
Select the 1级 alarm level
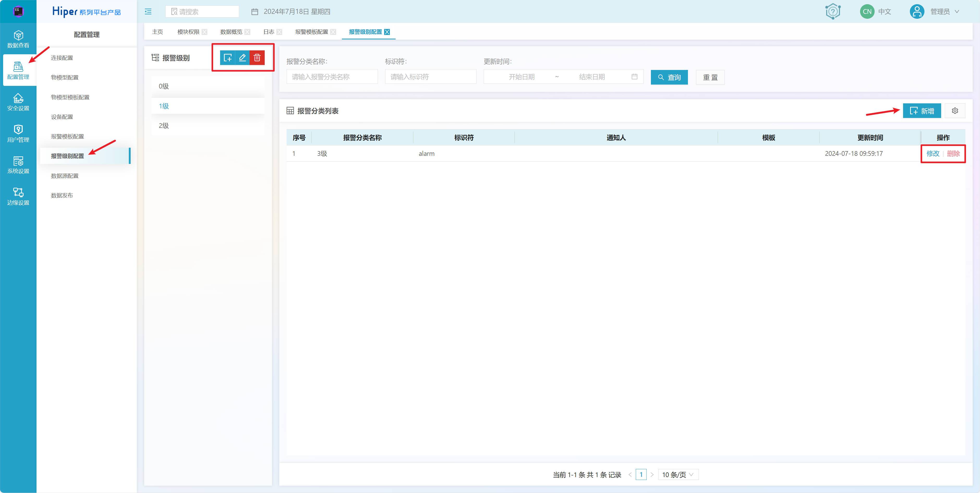[208, 106]
